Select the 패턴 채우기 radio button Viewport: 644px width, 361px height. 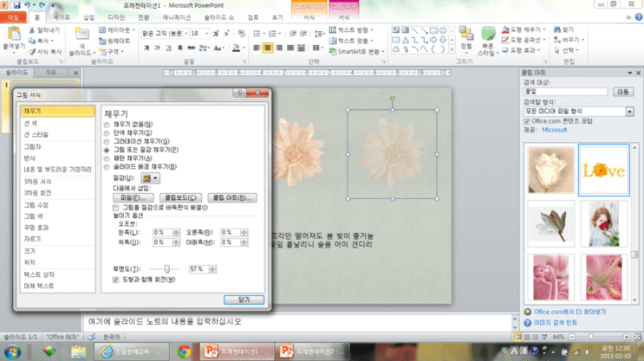[x=107, y=158]
